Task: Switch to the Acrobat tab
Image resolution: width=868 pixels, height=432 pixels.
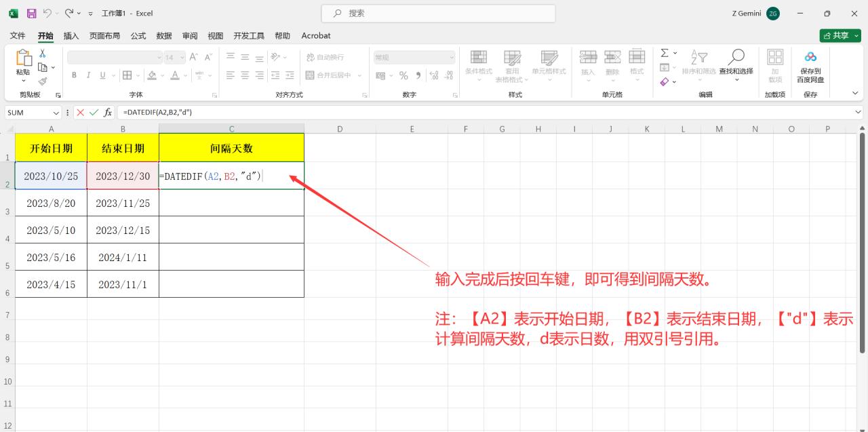Action: (316, 36)
